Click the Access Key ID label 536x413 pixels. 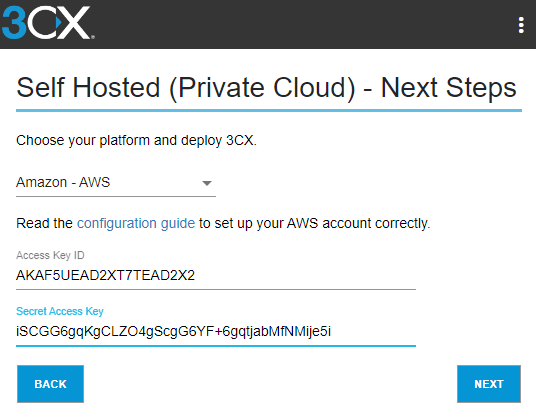pos(50,255)
